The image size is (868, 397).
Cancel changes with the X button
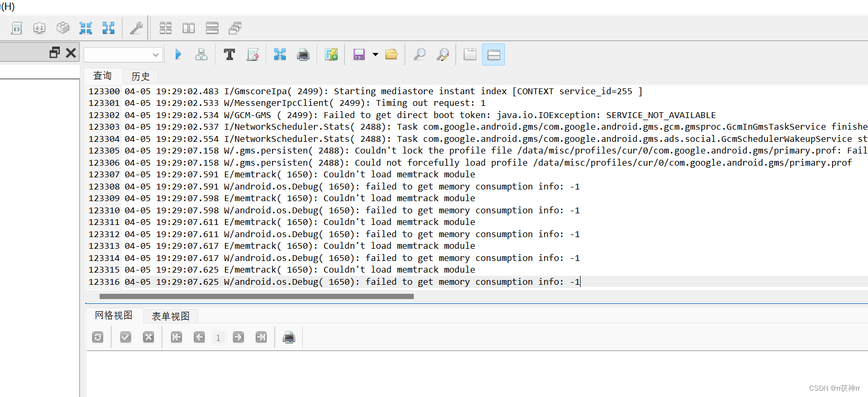(149, 337)
